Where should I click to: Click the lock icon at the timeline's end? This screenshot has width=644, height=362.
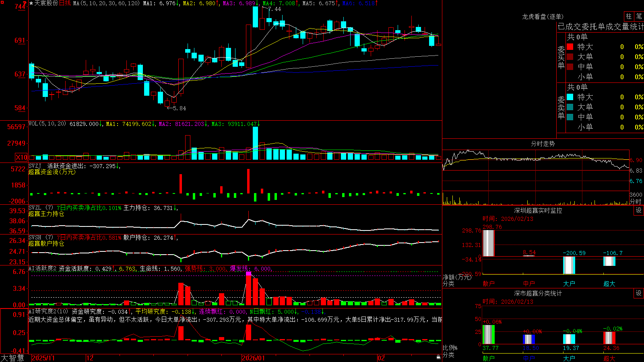pos(438,357)
